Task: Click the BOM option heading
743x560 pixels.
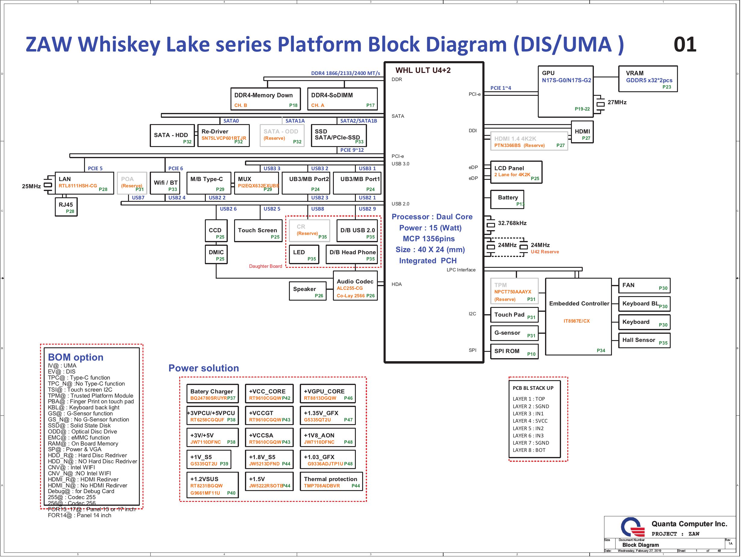Action: (x=76, y=357)
